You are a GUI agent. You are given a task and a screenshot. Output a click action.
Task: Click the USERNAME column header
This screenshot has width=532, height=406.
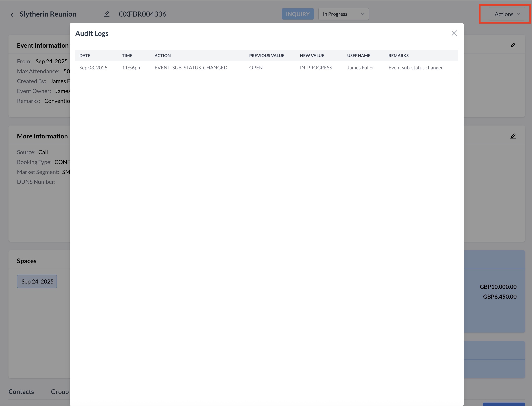358,55
